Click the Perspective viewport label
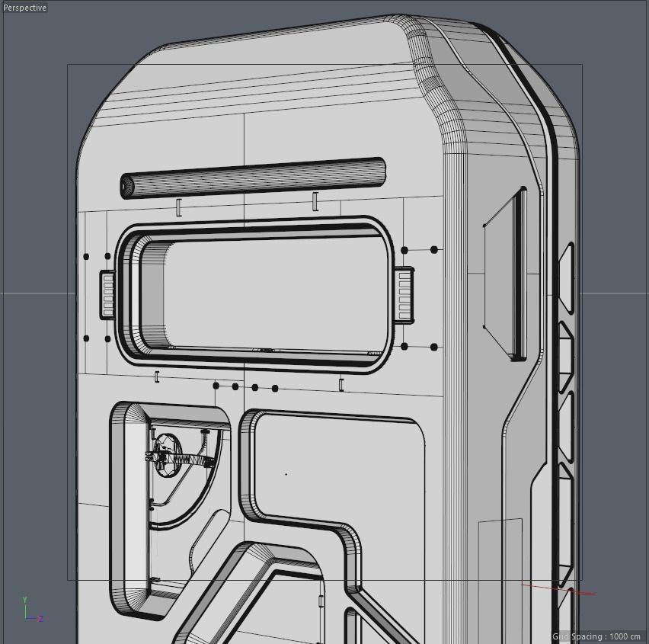 (x=24, y=8)
